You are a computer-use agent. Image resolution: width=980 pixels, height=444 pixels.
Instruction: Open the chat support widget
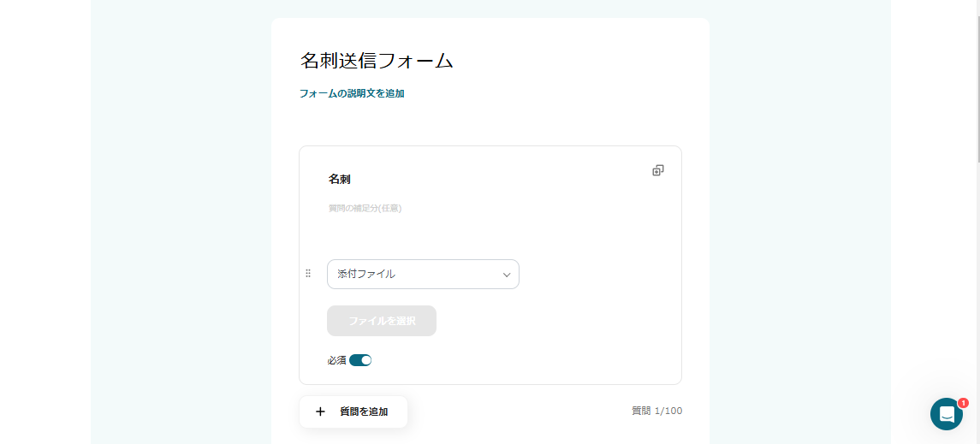pyautogui.click(x=946, y=414)
